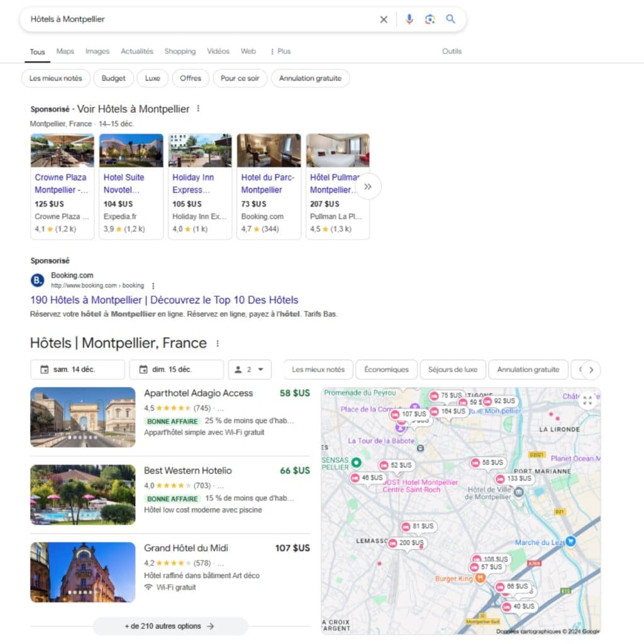Apply the Budget filter chip

point(113,78)
